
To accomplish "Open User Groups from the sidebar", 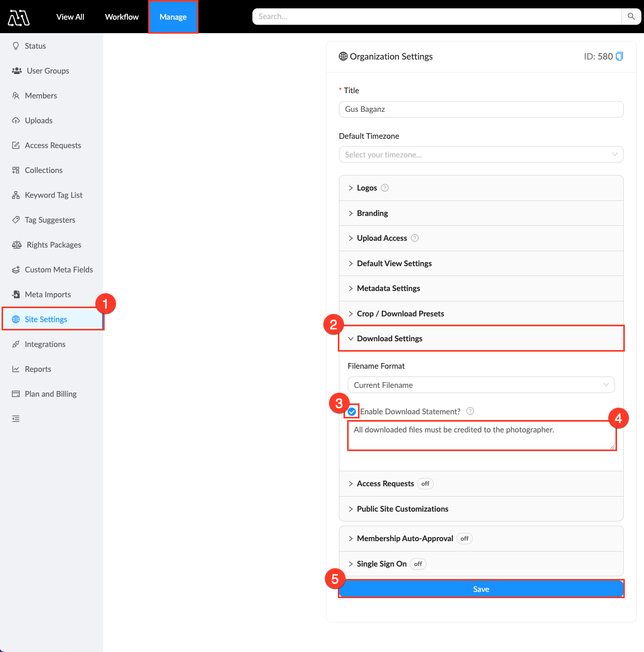I will coord(48,71).
